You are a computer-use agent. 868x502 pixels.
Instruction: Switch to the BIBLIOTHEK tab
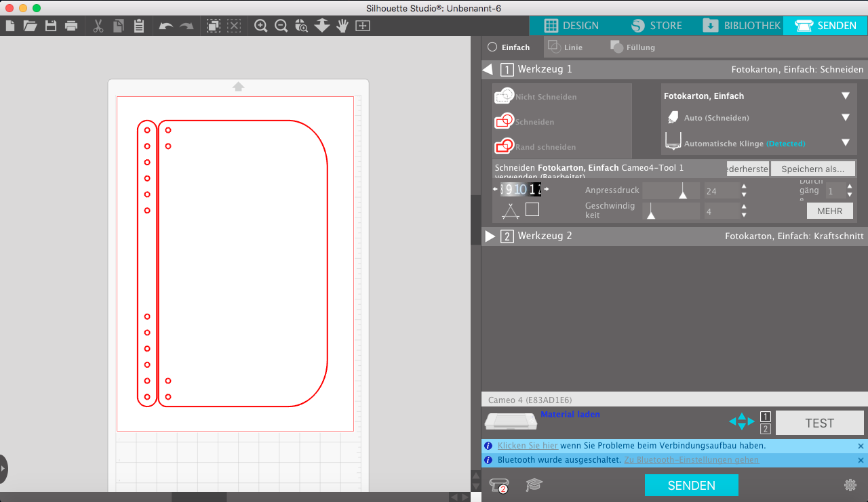(741, 26)
